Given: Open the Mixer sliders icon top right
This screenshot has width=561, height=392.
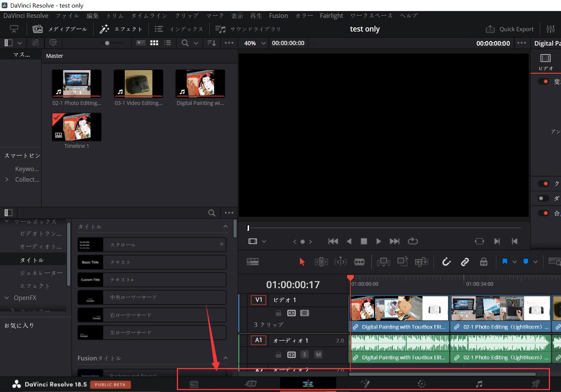Looking at the screenshot, I should (550, 29).
